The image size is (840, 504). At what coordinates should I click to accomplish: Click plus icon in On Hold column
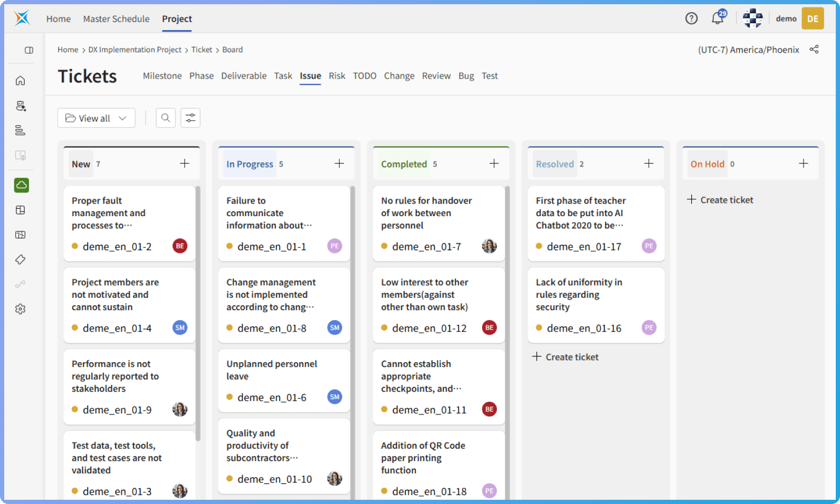point(803,163)
